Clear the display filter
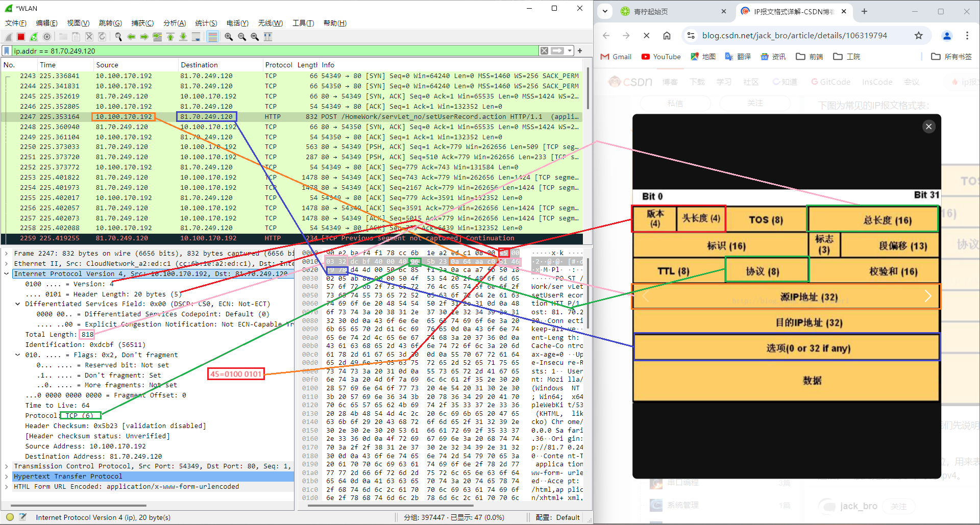The height and width of the screenshot is (525, 980). click(545, 51)
